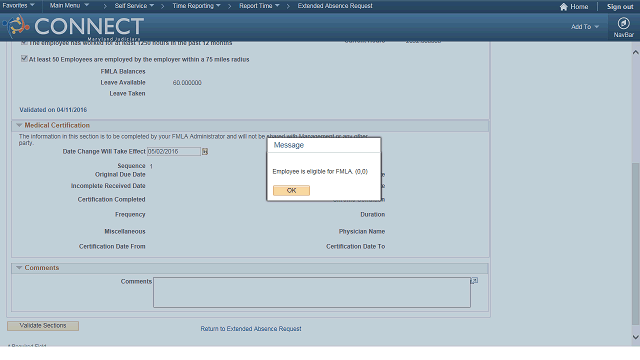The height and width of the screenshot is (360, 640).
Task: Click inside the Comments text box
Action: [x=312, y=292]
